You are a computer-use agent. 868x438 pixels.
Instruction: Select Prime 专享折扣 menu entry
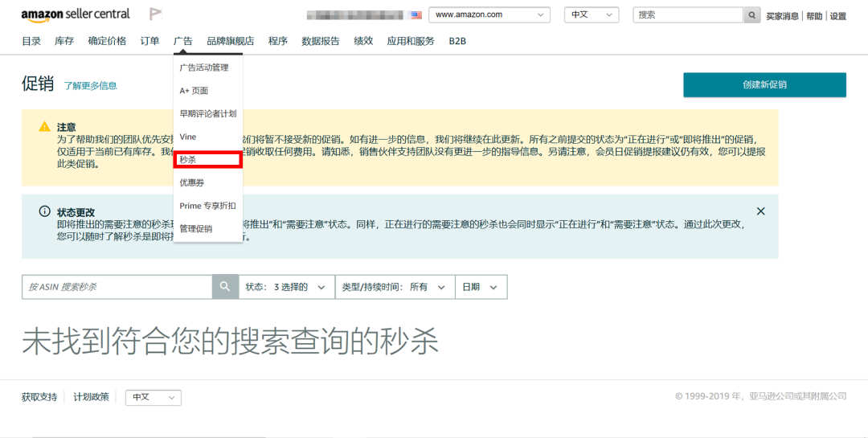pyautogui.click(x=207, y=206)
